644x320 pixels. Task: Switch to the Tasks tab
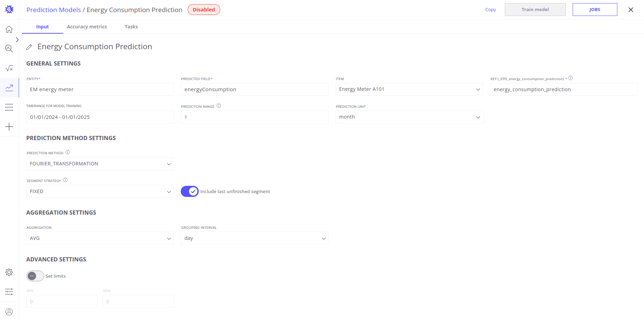[131, 27]
